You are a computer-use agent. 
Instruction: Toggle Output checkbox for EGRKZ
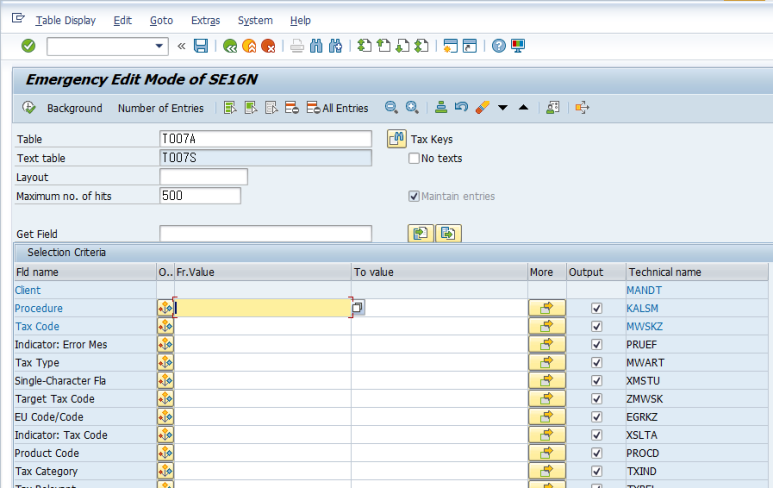coord(597,417)
